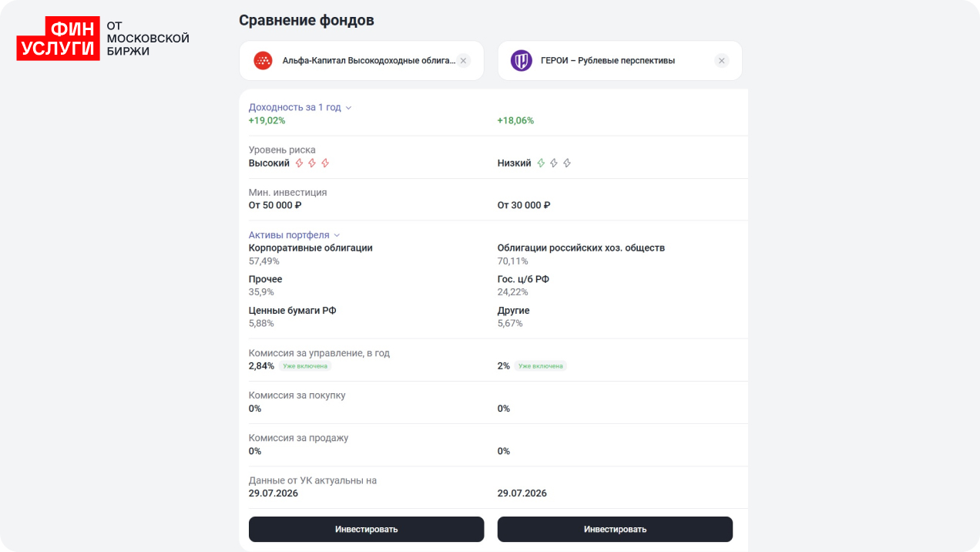Click the 24,22% asset share

pyautogui.click(x=513, y=292)
